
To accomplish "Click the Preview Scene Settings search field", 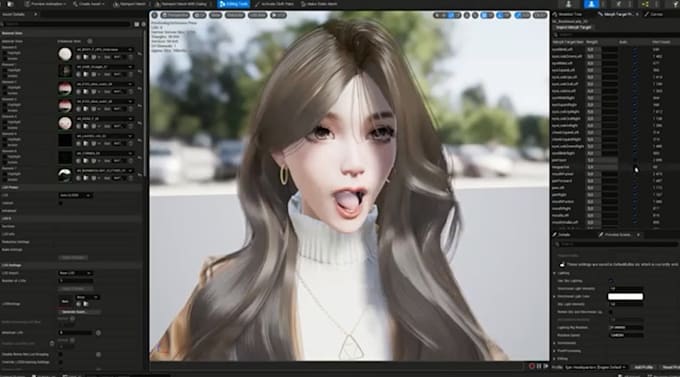I will pos(617,244).
